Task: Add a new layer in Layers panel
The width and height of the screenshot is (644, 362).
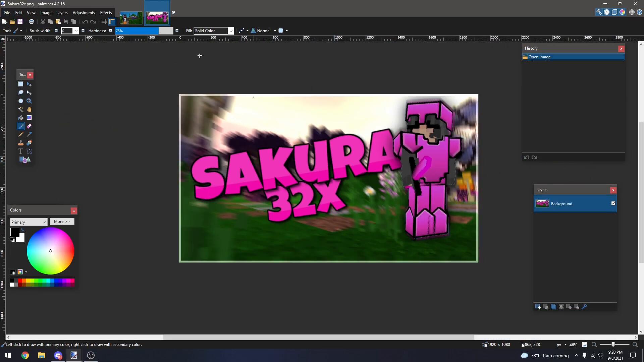Action: [538, 307]
